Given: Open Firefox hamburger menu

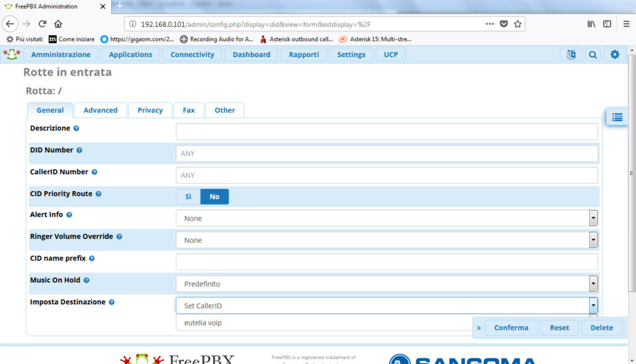Looking at the screenshot, I should coord(626,24).
